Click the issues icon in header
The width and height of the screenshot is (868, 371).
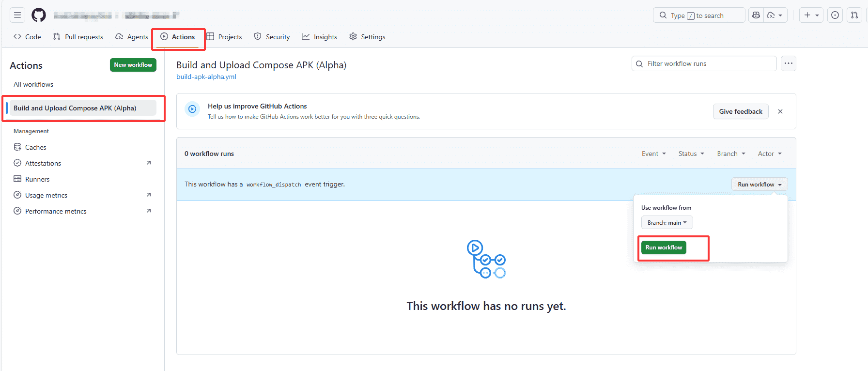(835, 15)
